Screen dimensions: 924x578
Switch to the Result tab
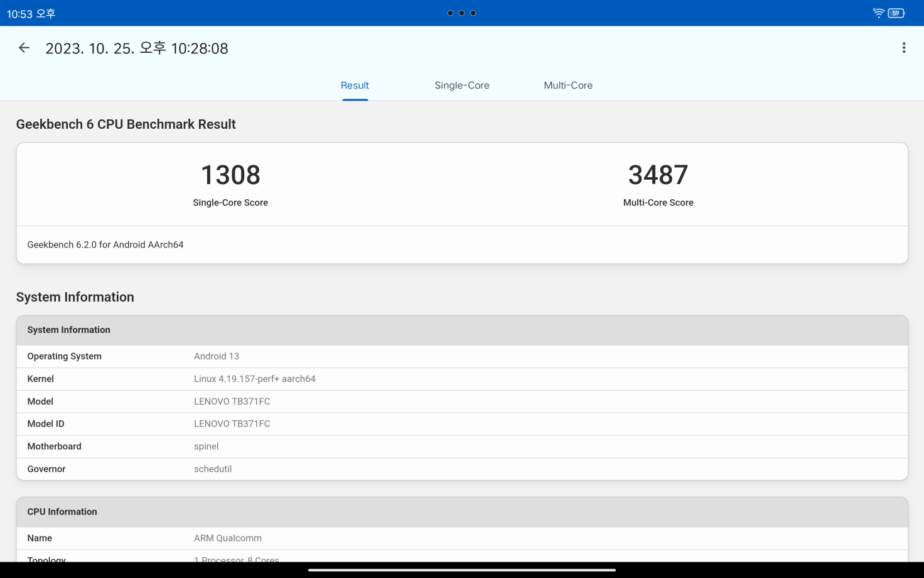click(x=355, y=85)
